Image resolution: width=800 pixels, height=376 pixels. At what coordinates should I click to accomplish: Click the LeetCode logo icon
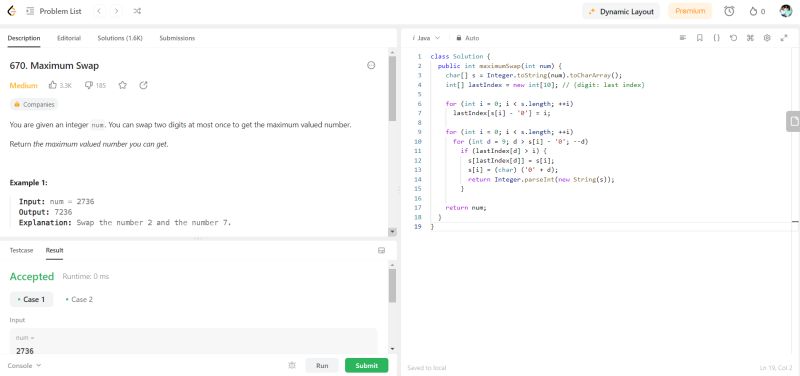[x=11, y=11]
